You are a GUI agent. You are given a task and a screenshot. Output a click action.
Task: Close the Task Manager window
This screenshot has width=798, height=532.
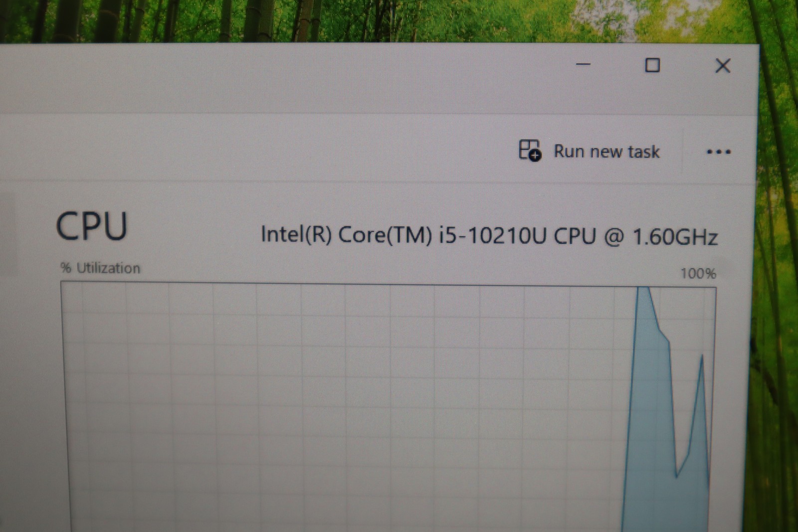723,66
